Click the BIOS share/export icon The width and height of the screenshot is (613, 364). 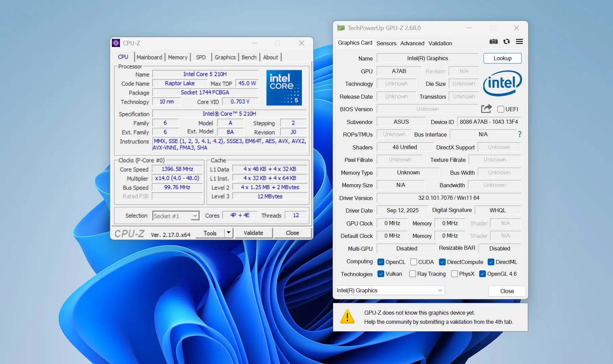point(486,109)
